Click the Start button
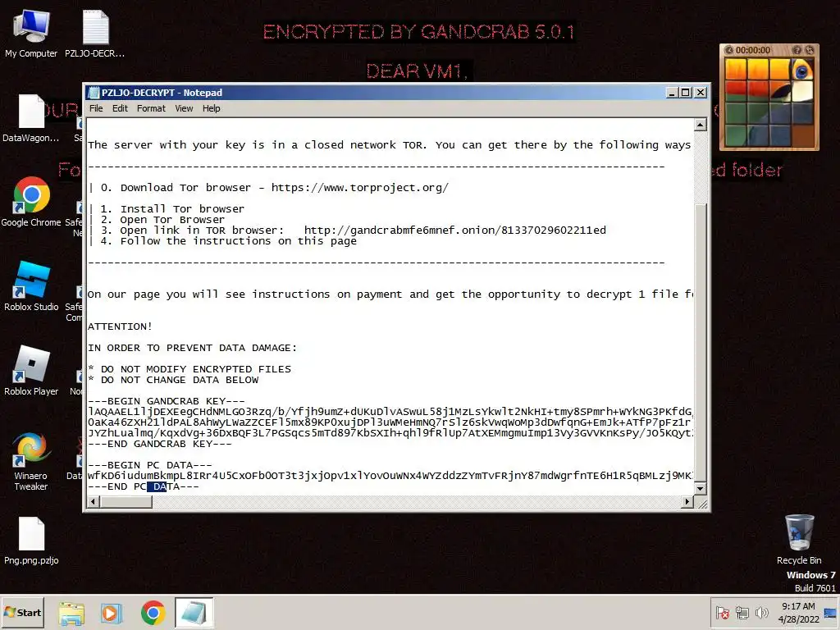 [22, 612]
